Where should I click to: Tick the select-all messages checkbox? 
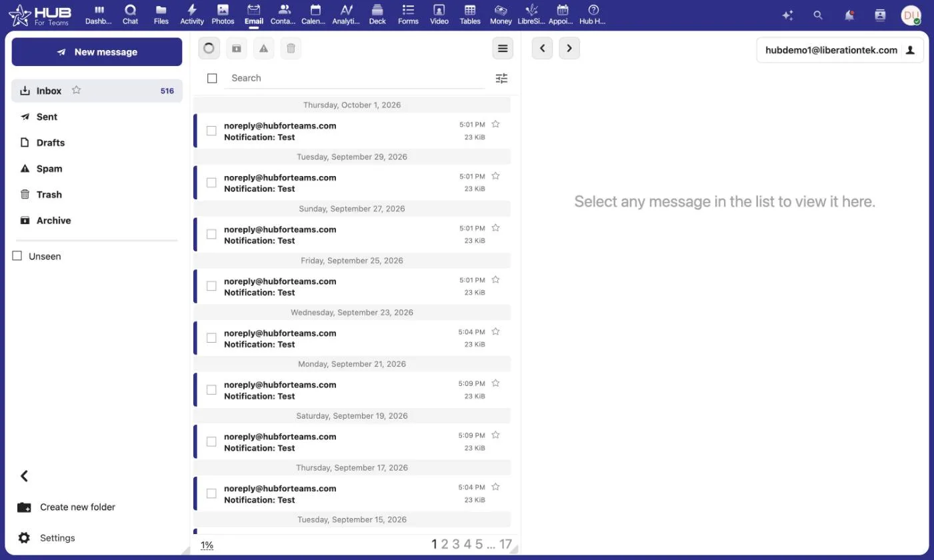(x=212, y=79)
